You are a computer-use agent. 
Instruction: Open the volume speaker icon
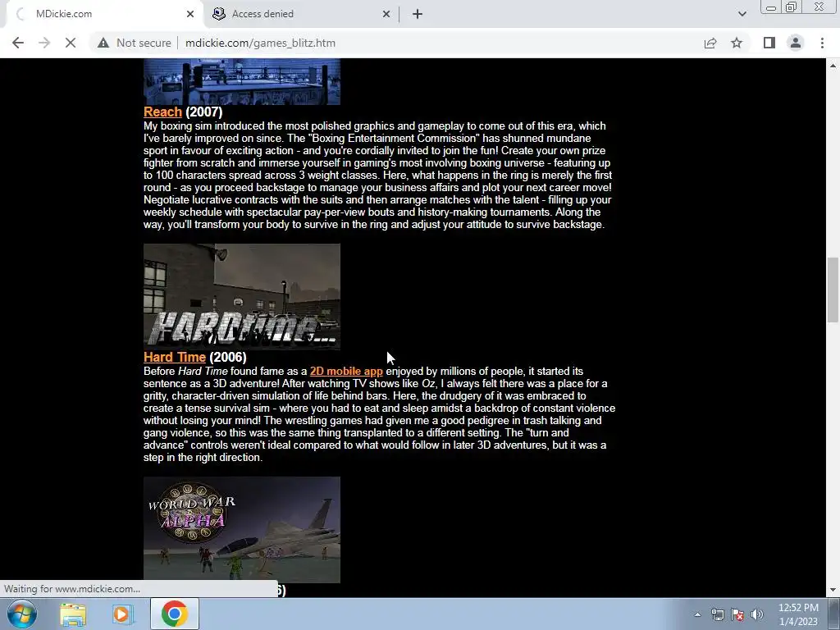click(756, 614)
